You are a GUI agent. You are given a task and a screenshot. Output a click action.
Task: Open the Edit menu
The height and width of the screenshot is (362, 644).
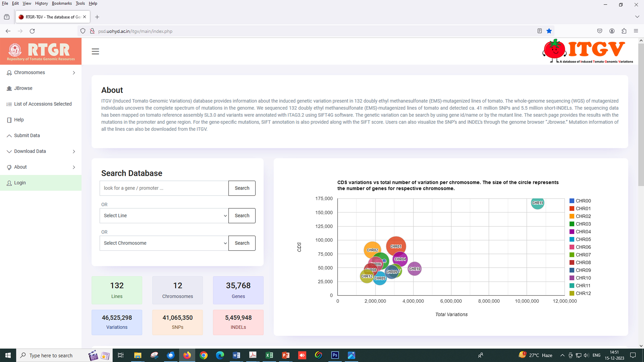pyautogui.click(x=15, y=3)
